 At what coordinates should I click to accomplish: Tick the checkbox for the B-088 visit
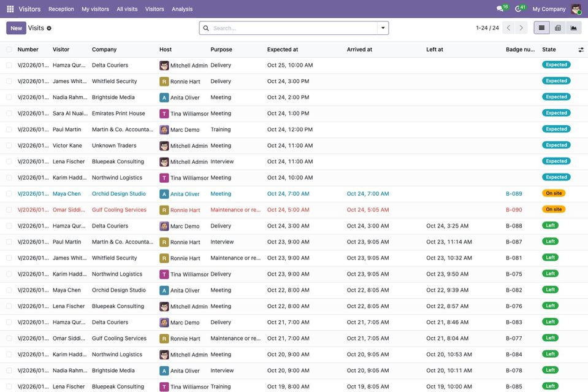coord(9,226)
